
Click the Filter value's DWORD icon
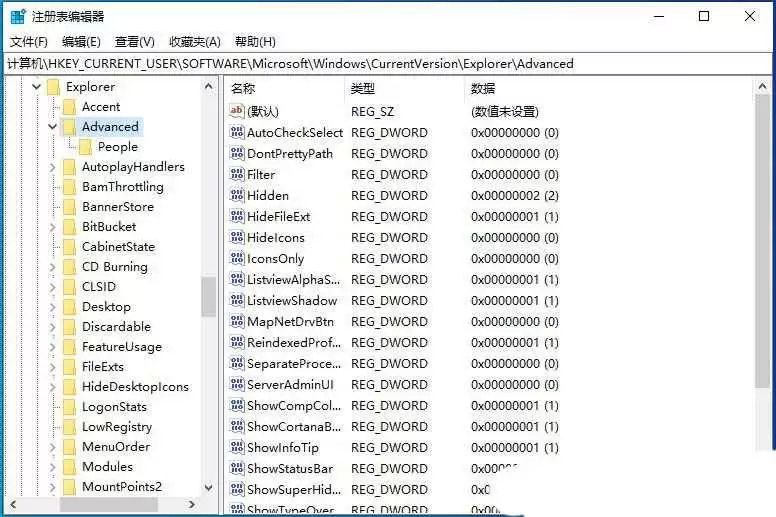point(237,174)
